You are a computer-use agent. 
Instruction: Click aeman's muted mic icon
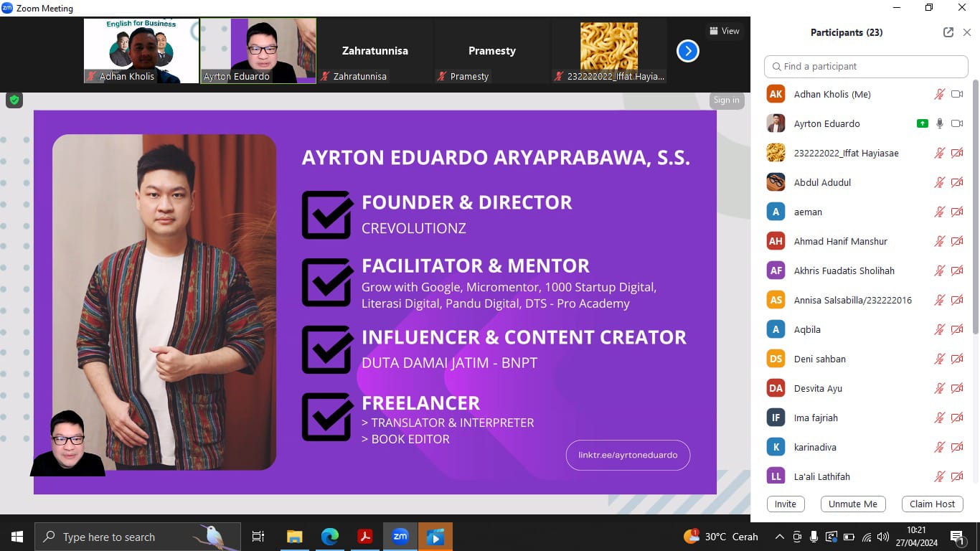pos(939,212)
